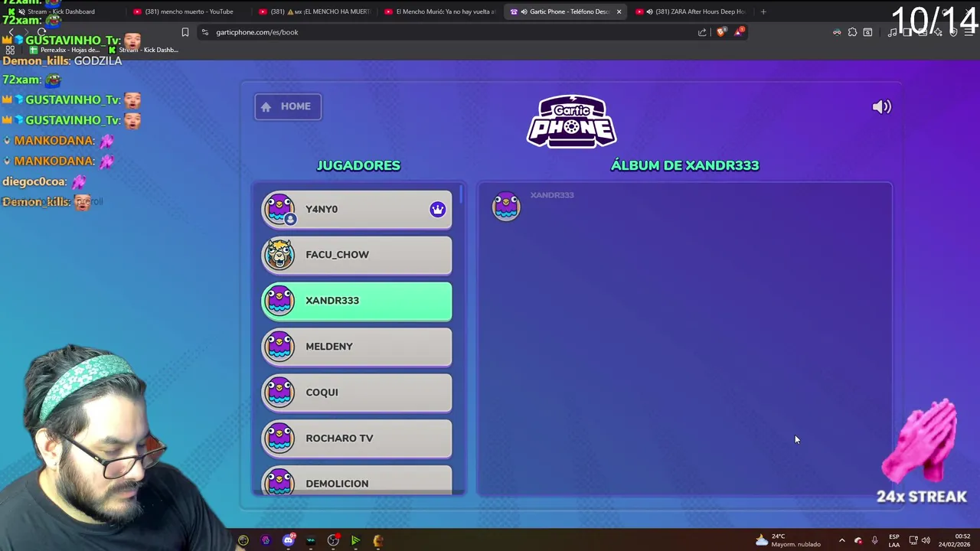Select player MELDENY
This screenshot has width=980, height=551.
pos(357,347)
